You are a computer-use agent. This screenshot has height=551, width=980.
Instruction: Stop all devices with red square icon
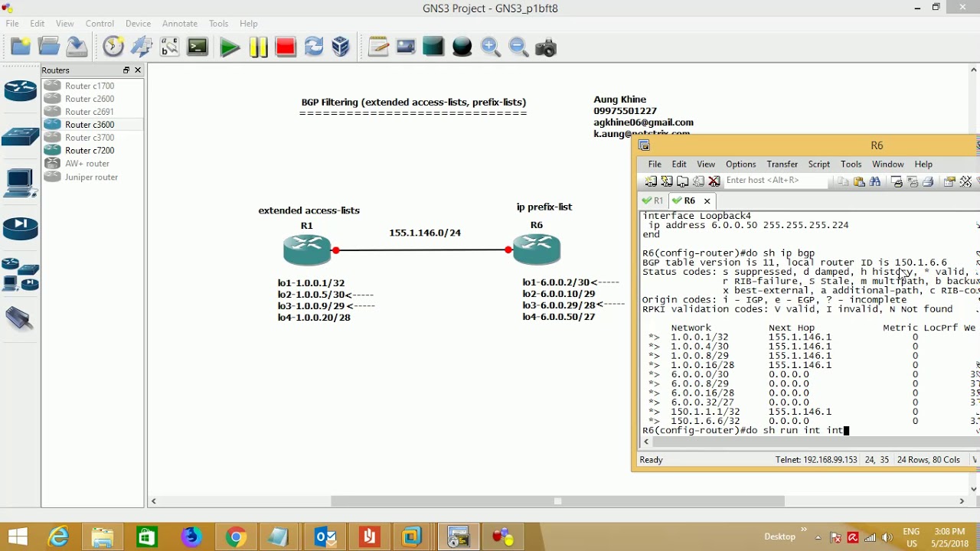click(286, 47)
